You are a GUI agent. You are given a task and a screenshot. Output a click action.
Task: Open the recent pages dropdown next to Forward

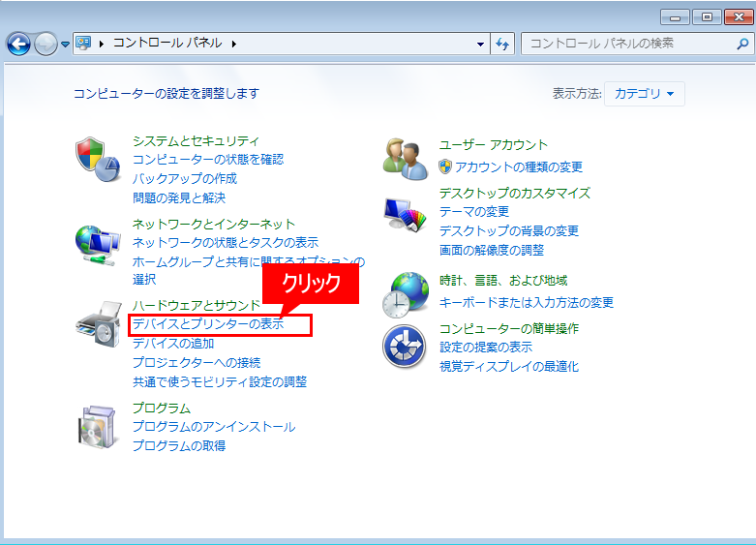(66, 45)
